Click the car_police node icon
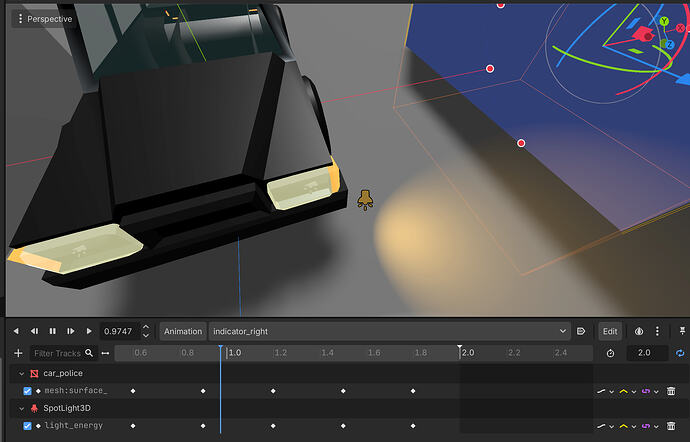Screen dimensions: 690x442 point(34,373)
